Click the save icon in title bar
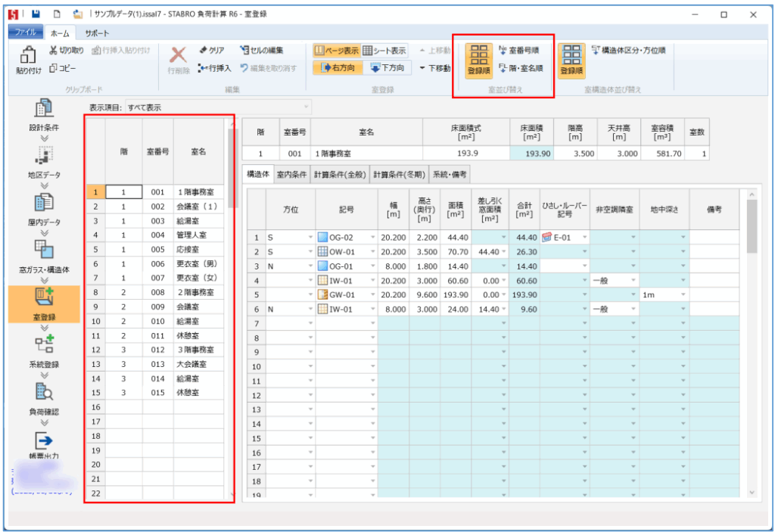This screenshot has width=775, height=532. point(35,14)
